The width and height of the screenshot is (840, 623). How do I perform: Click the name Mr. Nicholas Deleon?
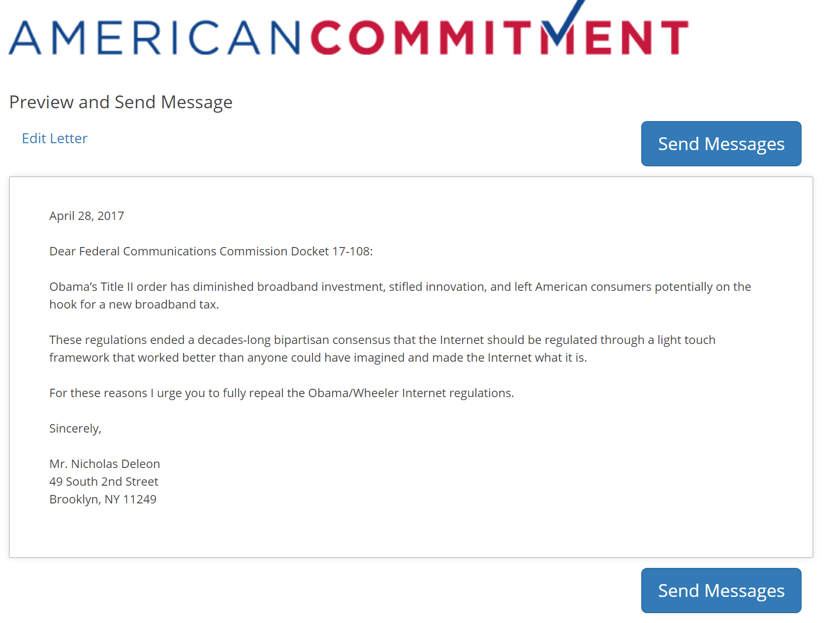click(x=105, y=464)
